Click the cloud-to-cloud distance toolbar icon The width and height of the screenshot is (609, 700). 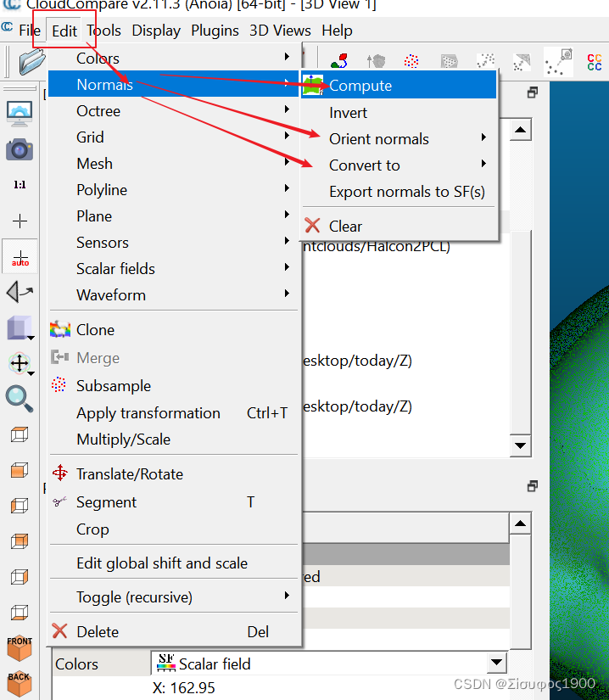[485, 61]
